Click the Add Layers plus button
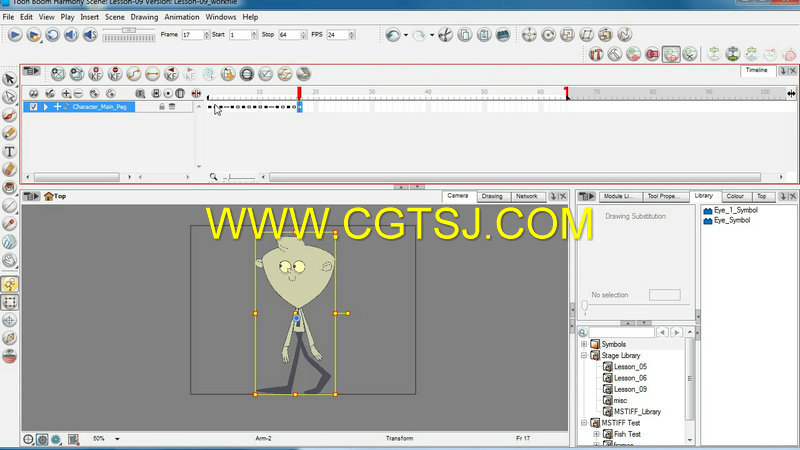The height and width of the screenshot is (450, 800). pyautogui.click(x=66, y=93)
